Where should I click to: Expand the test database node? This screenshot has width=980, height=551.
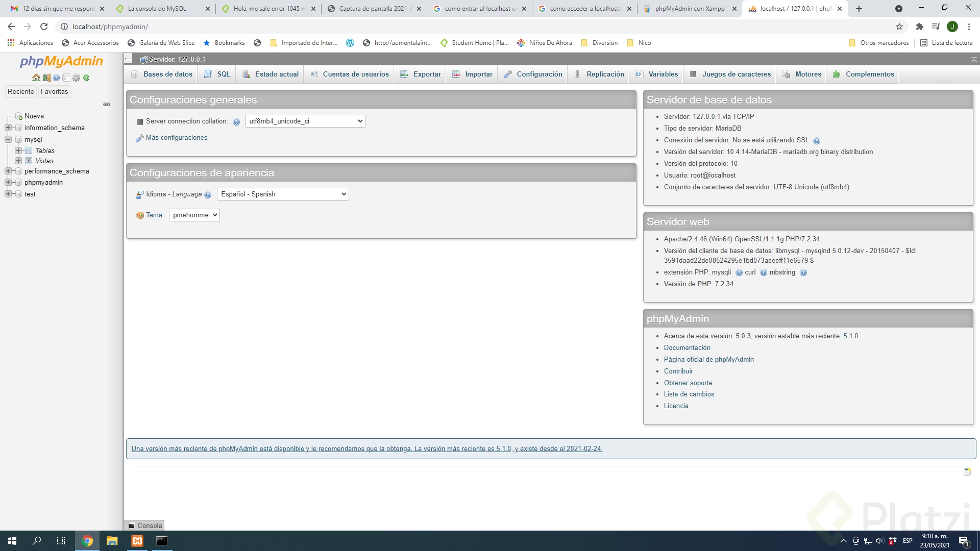[x=8, y=194]
